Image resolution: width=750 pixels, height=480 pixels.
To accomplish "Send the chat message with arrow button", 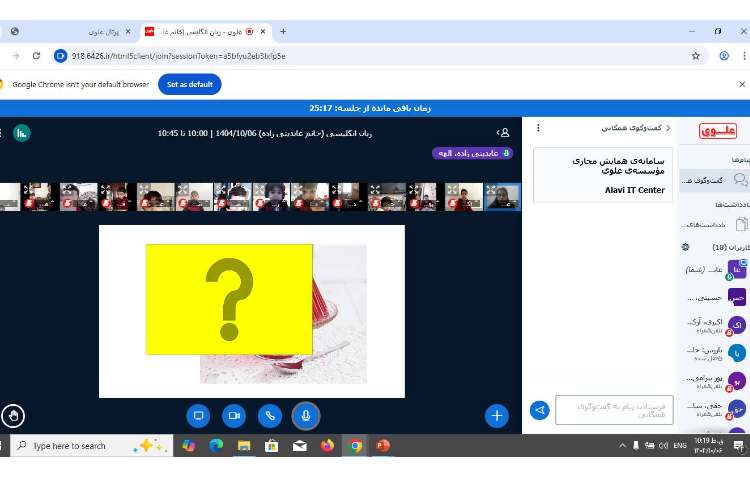I will 539,410.
